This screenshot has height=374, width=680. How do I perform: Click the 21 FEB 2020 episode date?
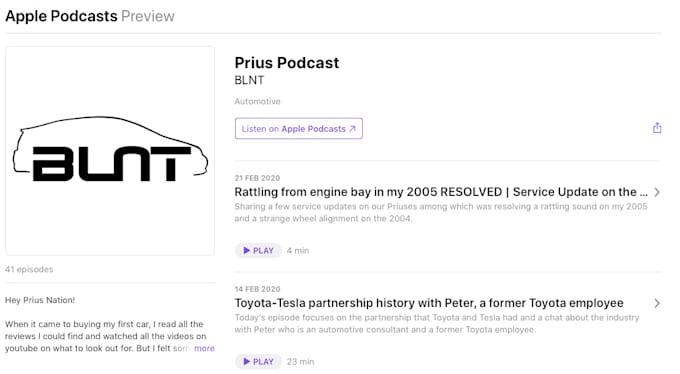point(257,178)
